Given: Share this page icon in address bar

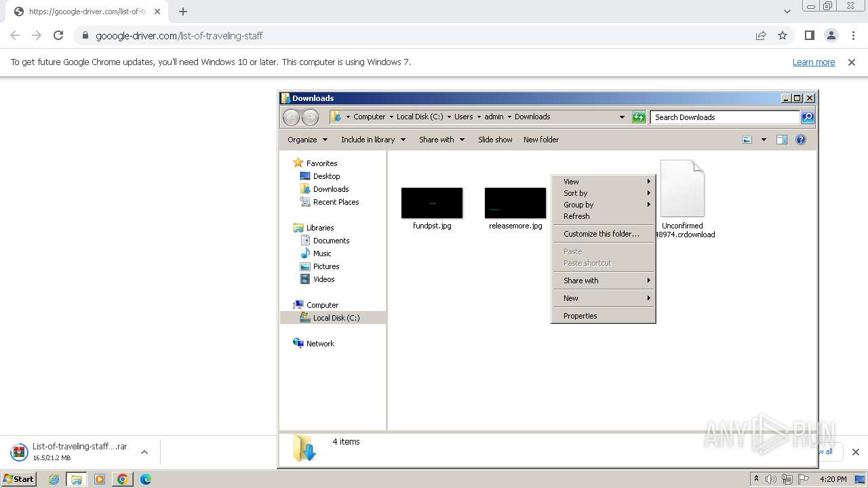Looking at the screenshot, I should tap(761, 35).
